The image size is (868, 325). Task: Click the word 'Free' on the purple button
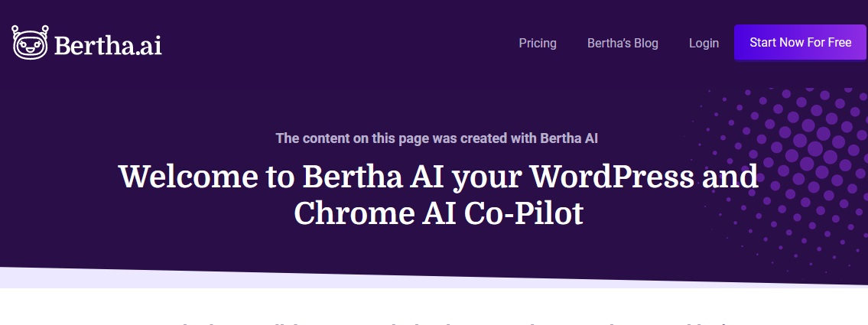click(840, 43)
